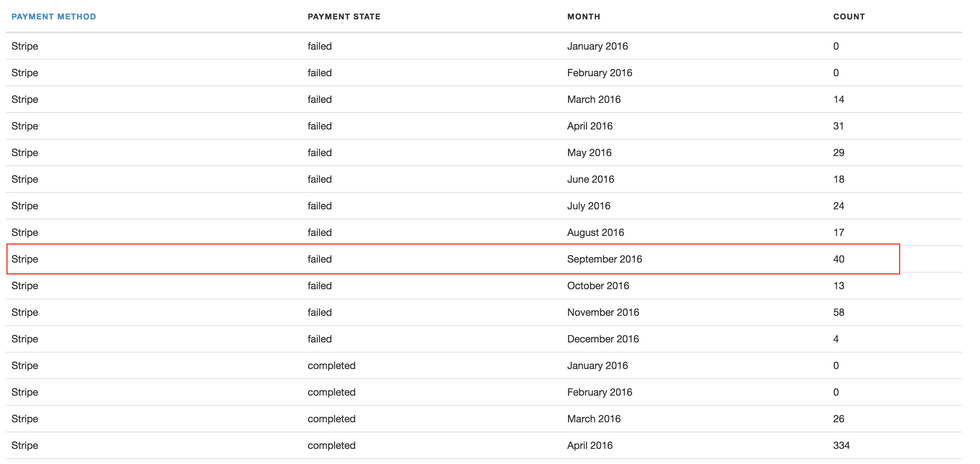
Task: Select the completed February 2016 month cell
Action: [600, 392]
